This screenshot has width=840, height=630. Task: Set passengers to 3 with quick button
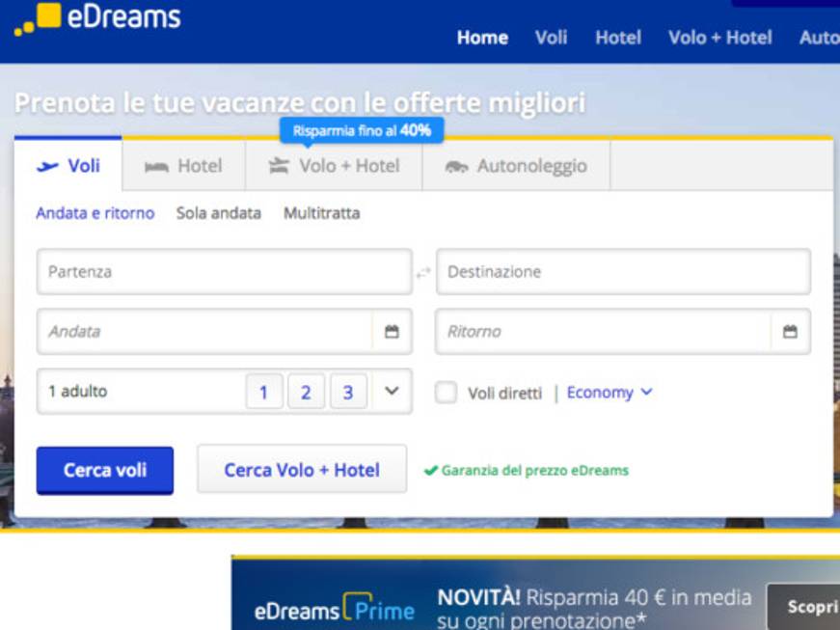pyautogui.click(x=348, y=392)
